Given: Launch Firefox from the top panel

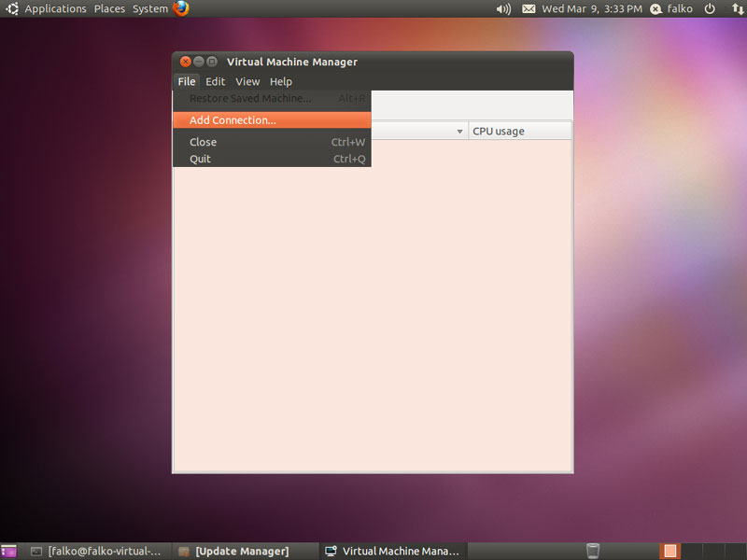Looking at the screenshot, I should [181, 8].
